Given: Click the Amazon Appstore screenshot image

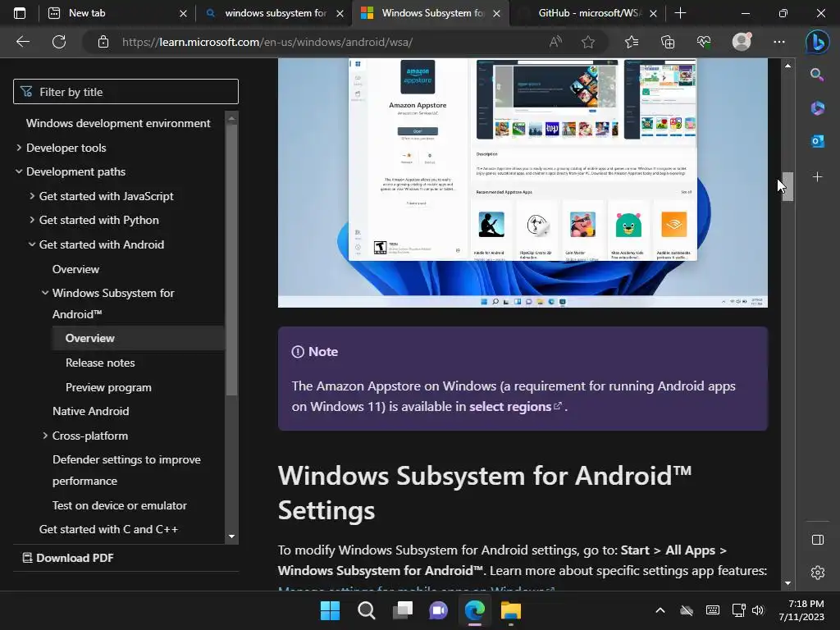Looking at the screenshot, I should pos(523,183).
